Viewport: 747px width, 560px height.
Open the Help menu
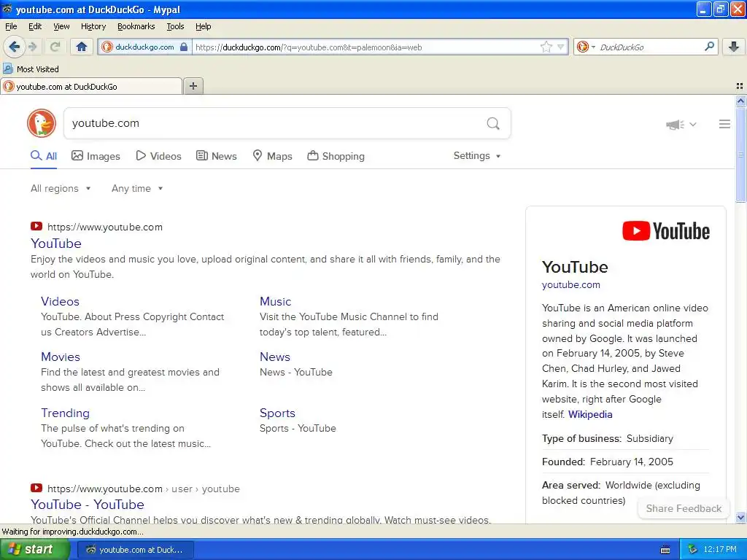pyautogui.click(x=204, y=26)
